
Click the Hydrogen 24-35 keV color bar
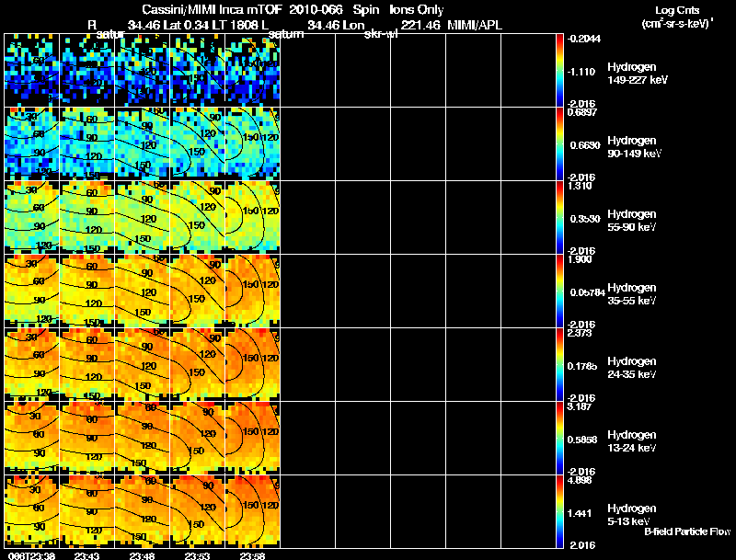[x=559, y=365]
